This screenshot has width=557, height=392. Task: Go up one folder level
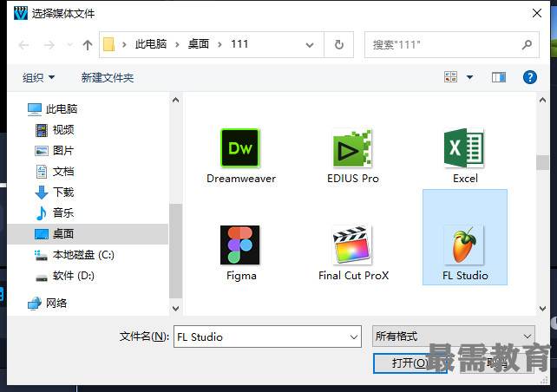[x=88, y=45]
